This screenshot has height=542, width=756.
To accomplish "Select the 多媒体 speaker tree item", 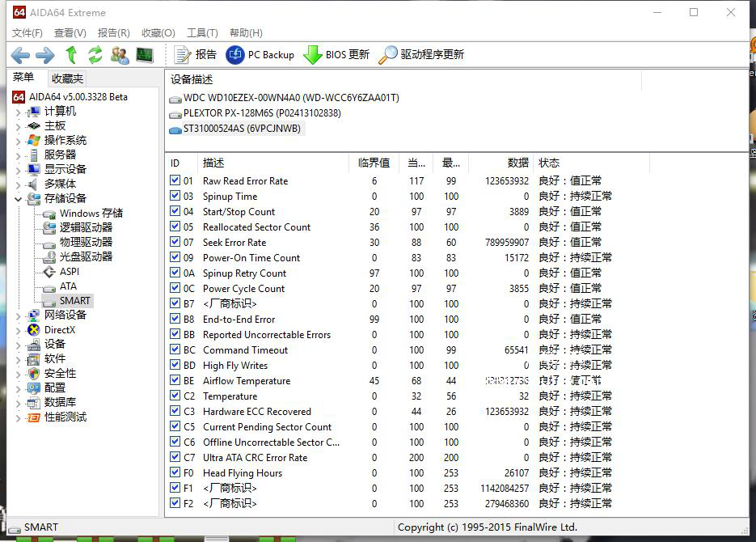I will click(52, 184).
